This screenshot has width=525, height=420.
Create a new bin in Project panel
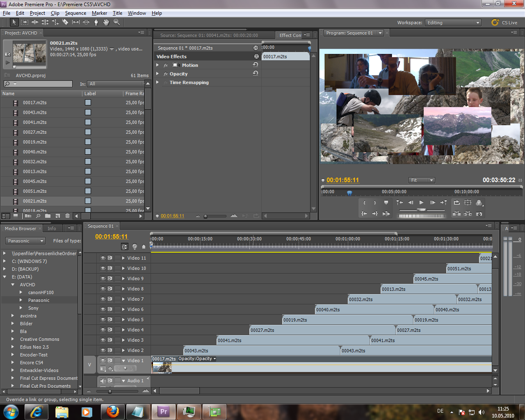[x=48, y=216]
